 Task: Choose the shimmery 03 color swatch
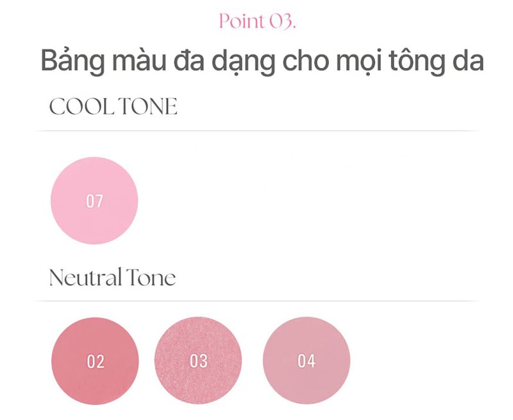pyautogui.click(x=199, y=362)
